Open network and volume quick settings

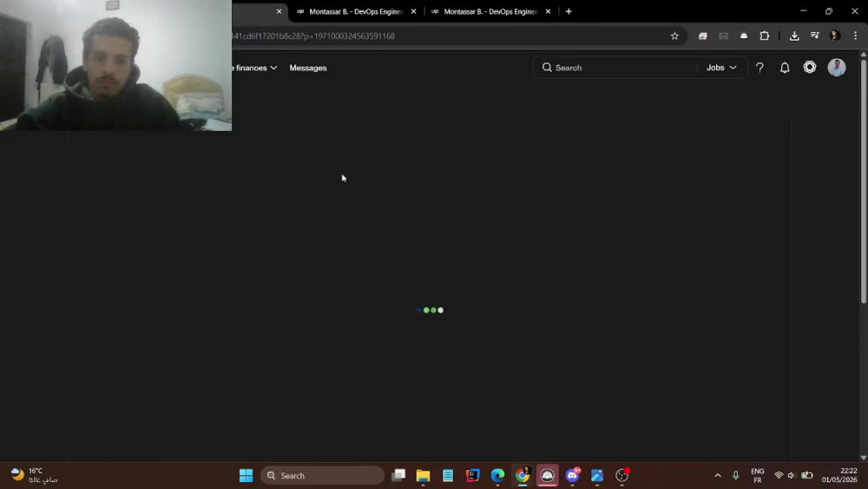[x=792, y=475]
